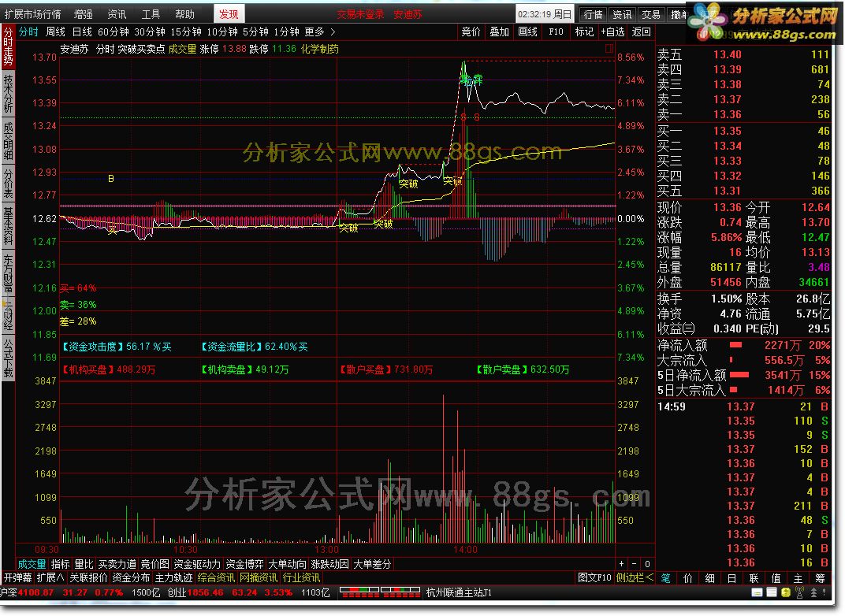Select the 大单动向 indicator tab
Image resolution: width=845 pixels, height=616 pixels.
(287, 564)
